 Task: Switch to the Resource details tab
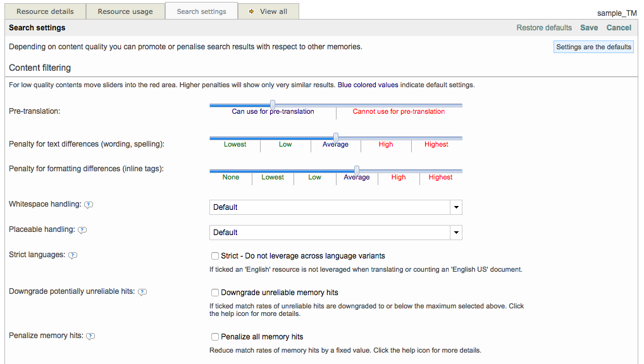(45, 11)
